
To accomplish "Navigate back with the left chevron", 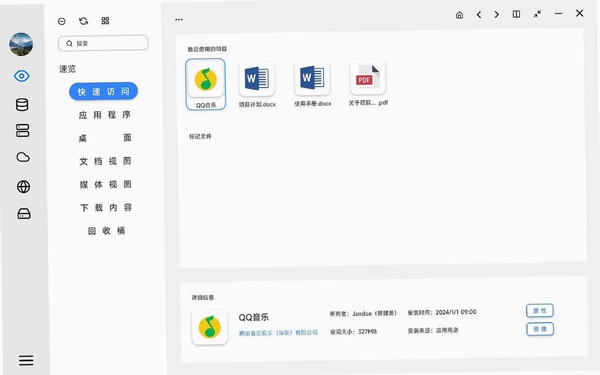I will pyautogui.click(x=479, y=15).
